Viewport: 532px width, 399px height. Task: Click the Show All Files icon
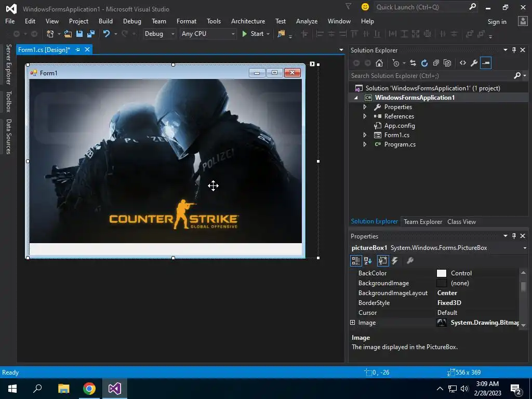coord(447,63)
